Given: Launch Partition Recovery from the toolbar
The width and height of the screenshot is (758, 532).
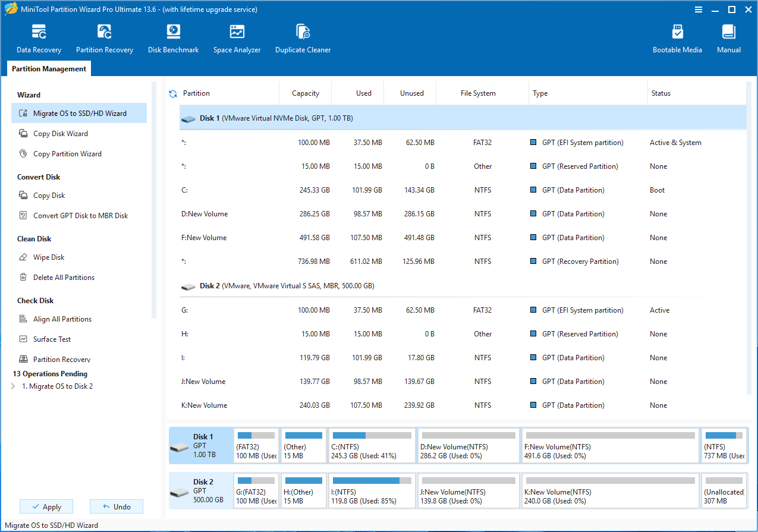Looking at the screenshot, I should pos(105,39).
